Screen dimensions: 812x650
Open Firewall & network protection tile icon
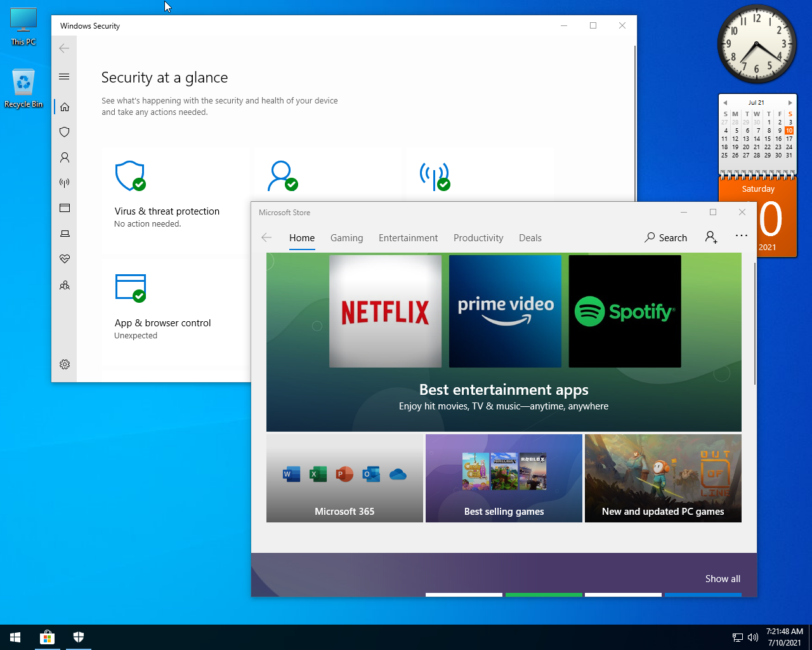(435, 176)
